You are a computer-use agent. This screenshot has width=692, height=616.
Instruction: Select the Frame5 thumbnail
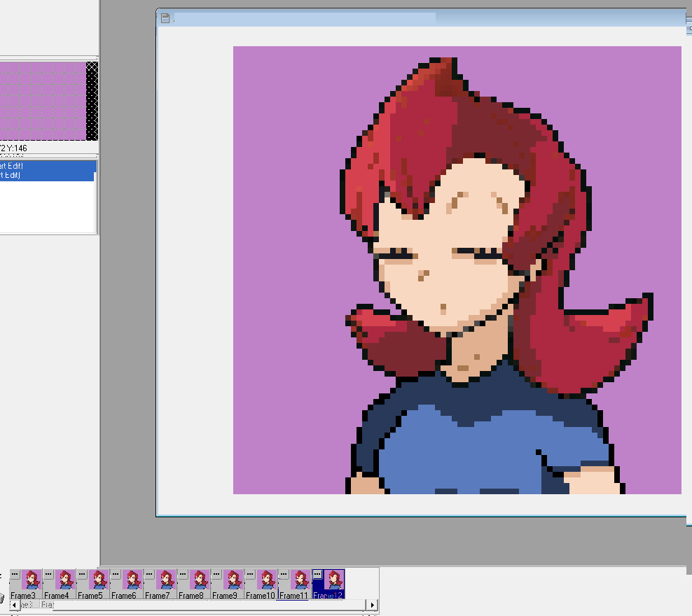(99, 580)
